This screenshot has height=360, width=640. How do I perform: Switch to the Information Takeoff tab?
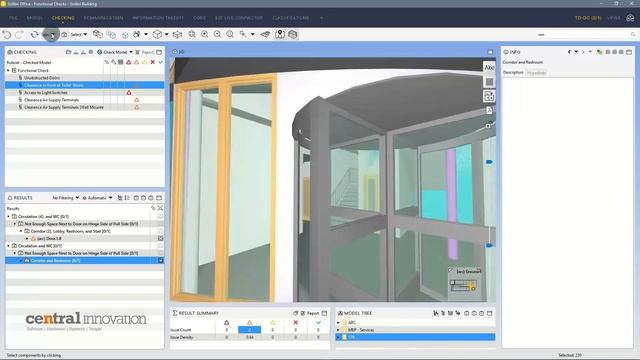pos(158,18)
